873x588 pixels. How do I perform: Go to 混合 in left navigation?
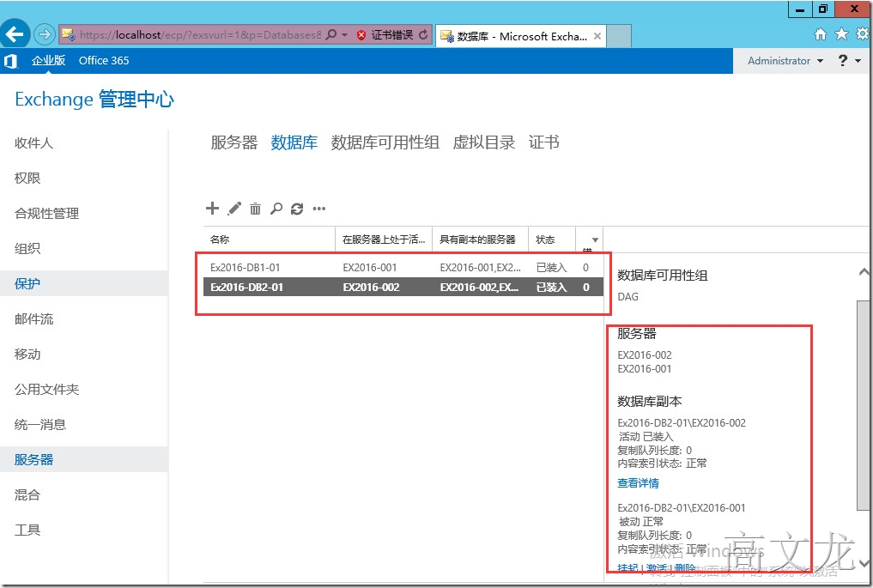[x=27, y=494]
